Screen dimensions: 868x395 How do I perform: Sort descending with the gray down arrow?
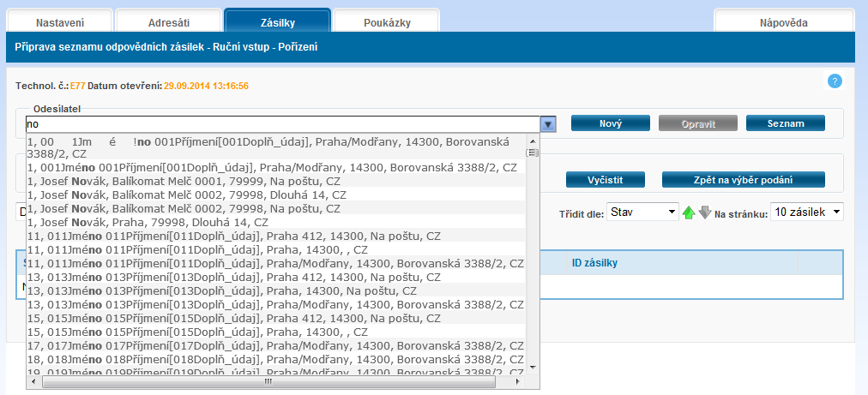coord(705,212)
